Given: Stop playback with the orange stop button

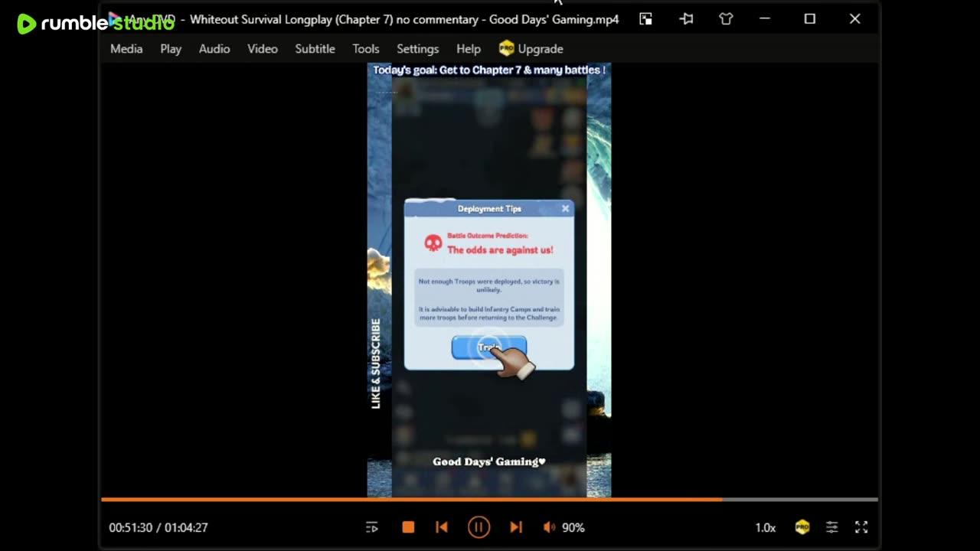Looking at the screenshot, I should pos(408,527).
